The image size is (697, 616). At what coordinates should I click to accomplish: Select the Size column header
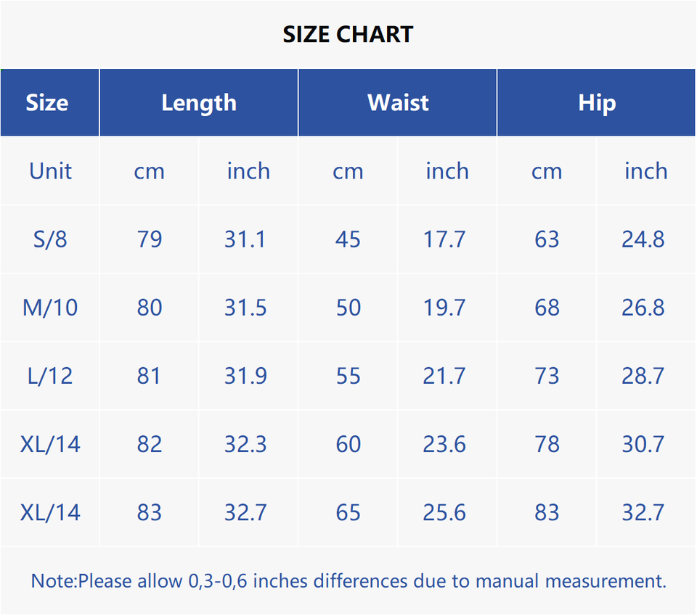pos(47,102)
